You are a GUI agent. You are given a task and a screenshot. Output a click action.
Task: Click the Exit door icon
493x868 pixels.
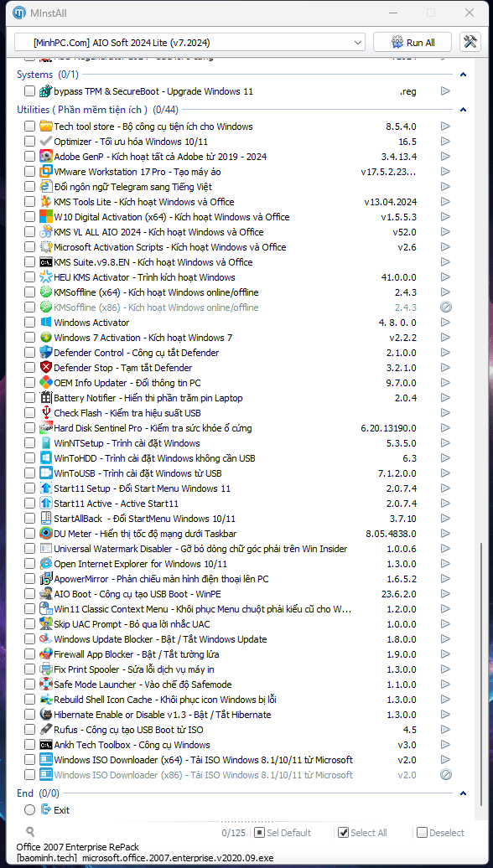tap(46, 809)
